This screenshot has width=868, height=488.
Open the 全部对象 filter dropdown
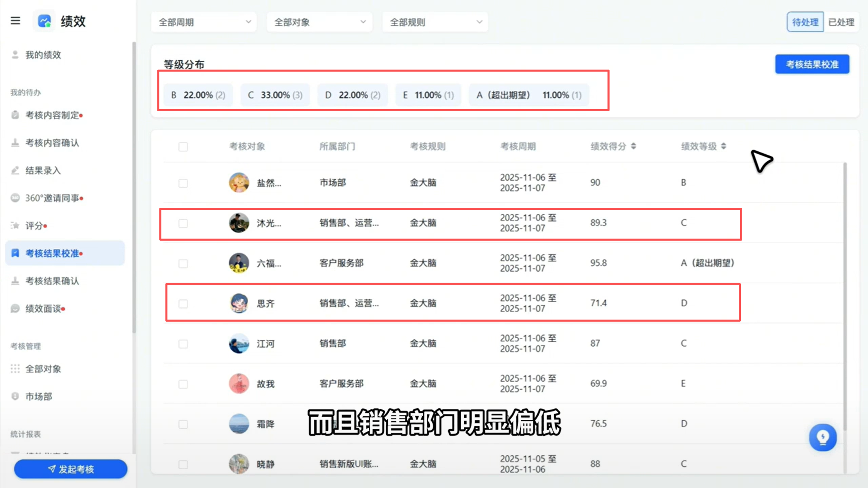click(x=319, y=22)
